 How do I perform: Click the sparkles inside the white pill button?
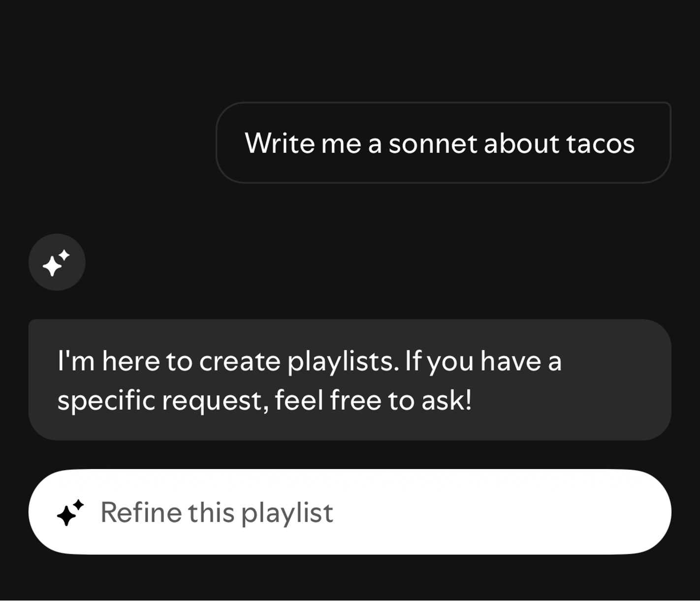[70, 512]
